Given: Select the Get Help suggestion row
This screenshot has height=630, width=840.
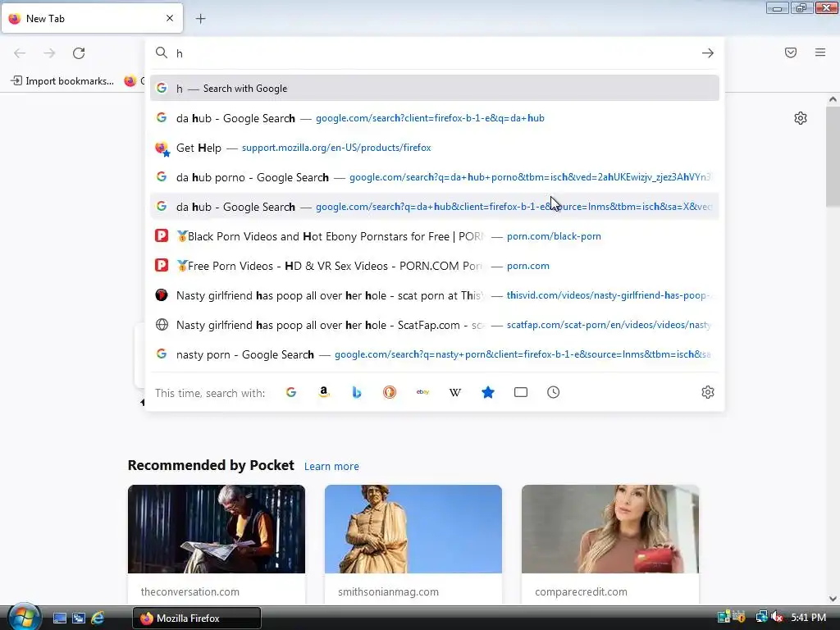Looking at the screenshot, I should [435, 148].
